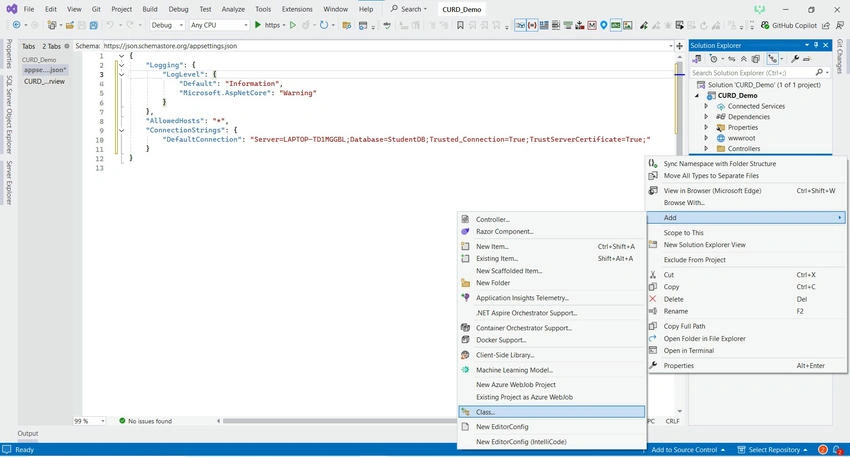The width and height of the screenshot is (850, 457).
Task: Click the Search box in the title bar
Action: (409, 9)
